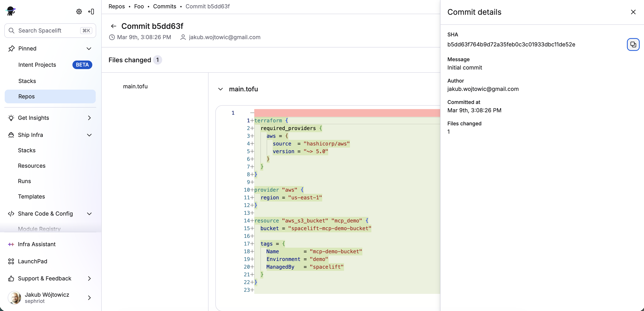
Task: Navigate to the Foo repository breadcrumb
Action: [x=139, y=6]
